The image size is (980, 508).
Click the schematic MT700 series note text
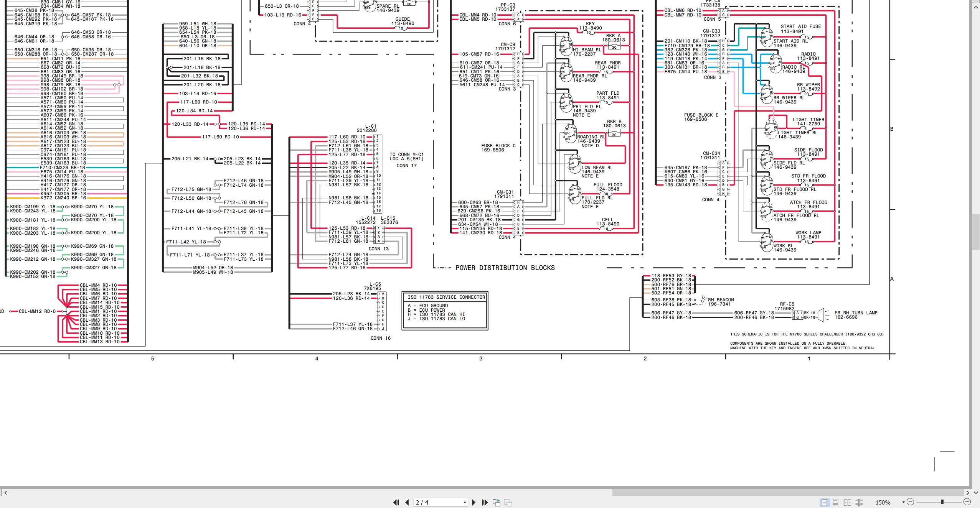coord(807,334)
